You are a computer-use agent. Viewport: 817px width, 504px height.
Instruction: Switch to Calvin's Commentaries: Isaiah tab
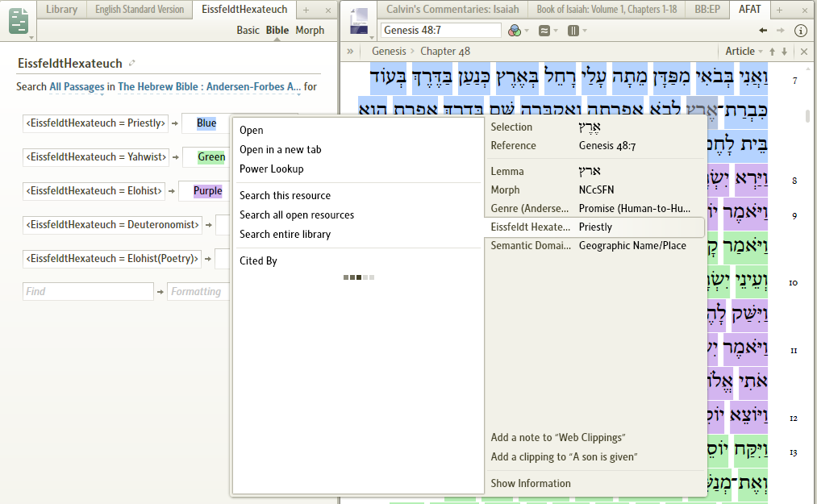click(x=452, y=10)
